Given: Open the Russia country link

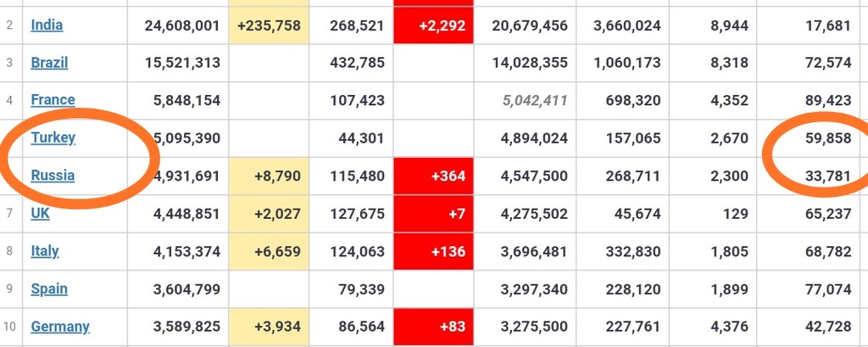Looking at the screenshot, I should (x=53, y=175).
